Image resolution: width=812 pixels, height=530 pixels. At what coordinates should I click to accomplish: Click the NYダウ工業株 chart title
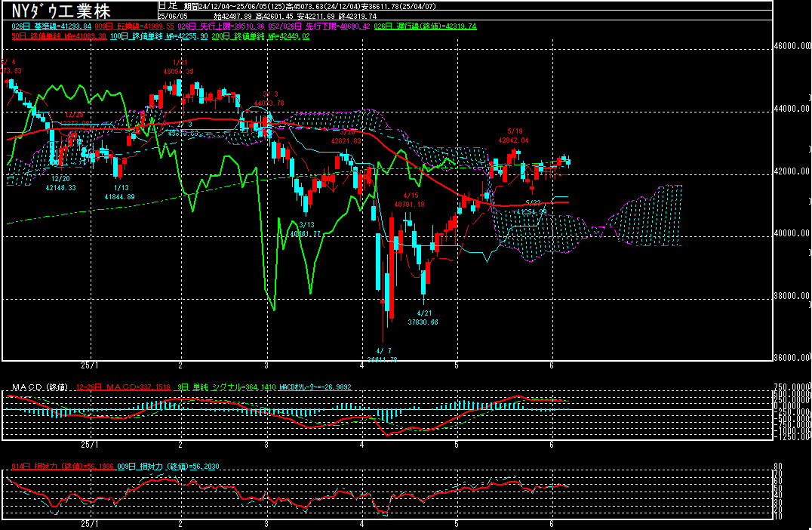tap(61, 11)
